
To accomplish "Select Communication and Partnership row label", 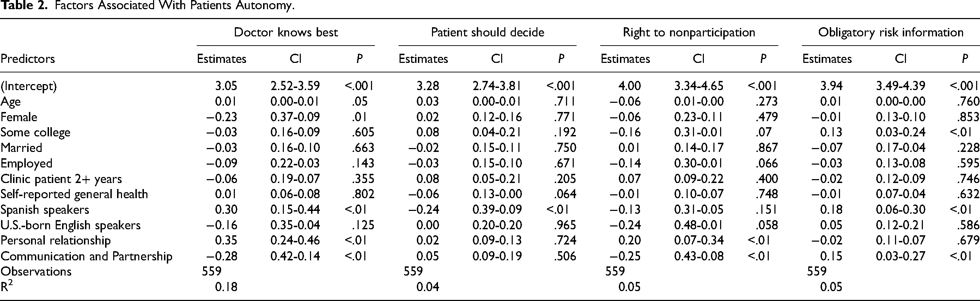I will pos(86,256).
